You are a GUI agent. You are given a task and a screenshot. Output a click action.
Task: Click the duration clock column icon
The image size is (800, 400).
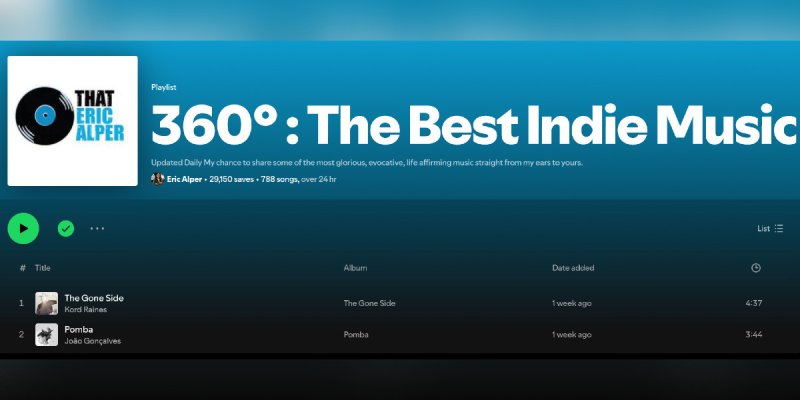pyautogui.click(x=756, y=268)
